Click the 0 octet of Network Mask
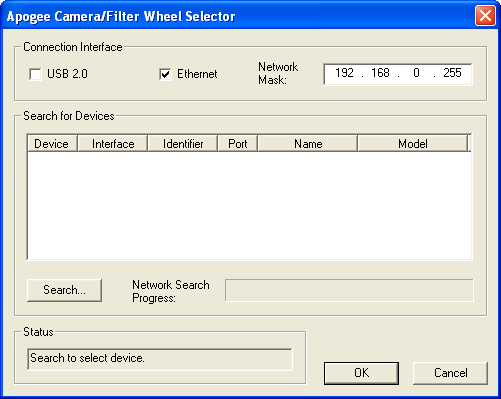The height and width of the screenshot is (399, 501). point(416,73)
